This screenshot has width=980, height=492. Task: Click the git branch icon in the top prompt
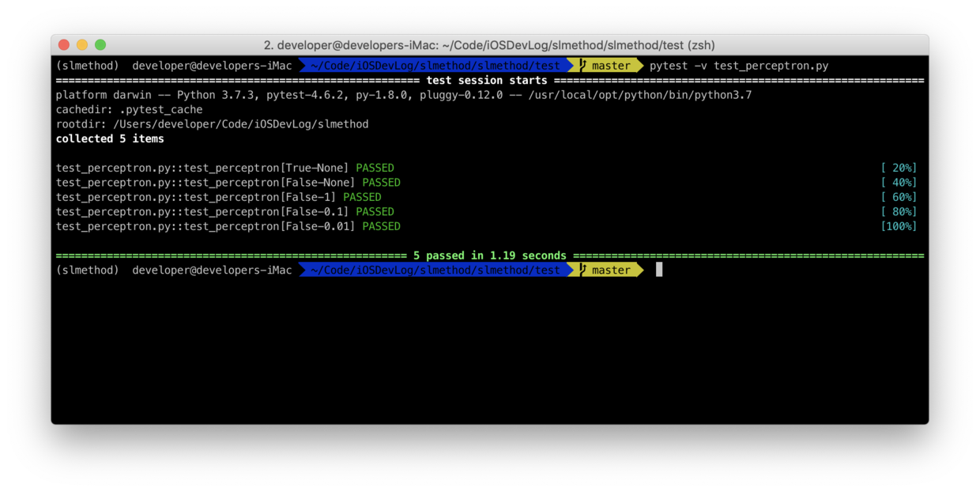tap(583, 66)
